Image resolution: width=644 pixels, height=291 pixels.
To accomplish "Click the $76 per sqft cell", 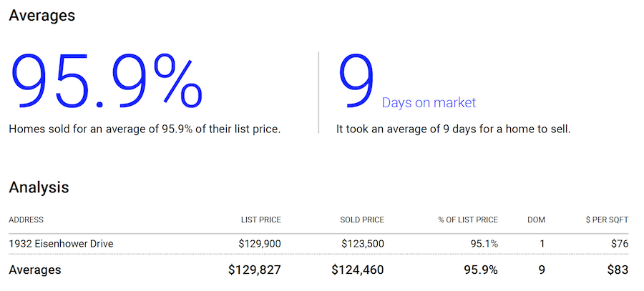I will tap(619, 244).
